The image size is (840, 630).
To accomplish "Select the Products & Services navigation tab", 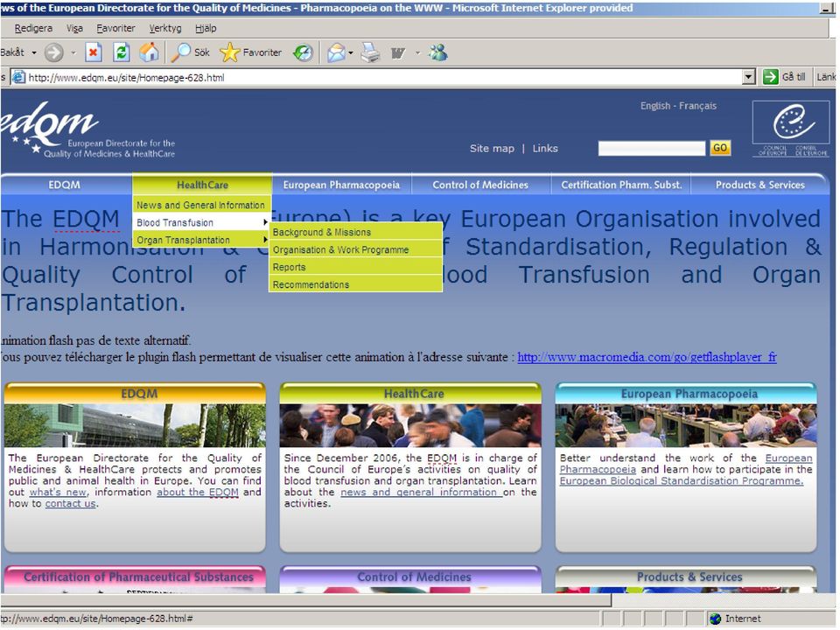I will pyautogui.click(x=760, y=185).
